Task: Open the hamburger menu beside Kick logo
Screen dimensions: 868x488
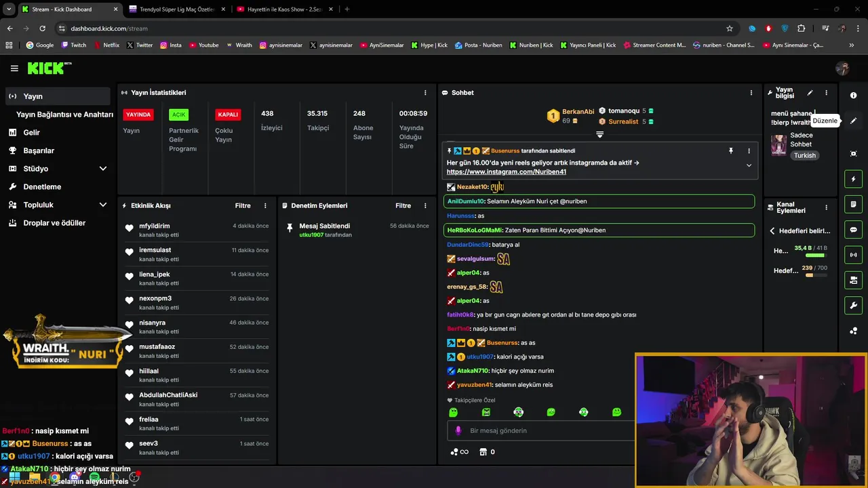Action: tap(14, 68)
